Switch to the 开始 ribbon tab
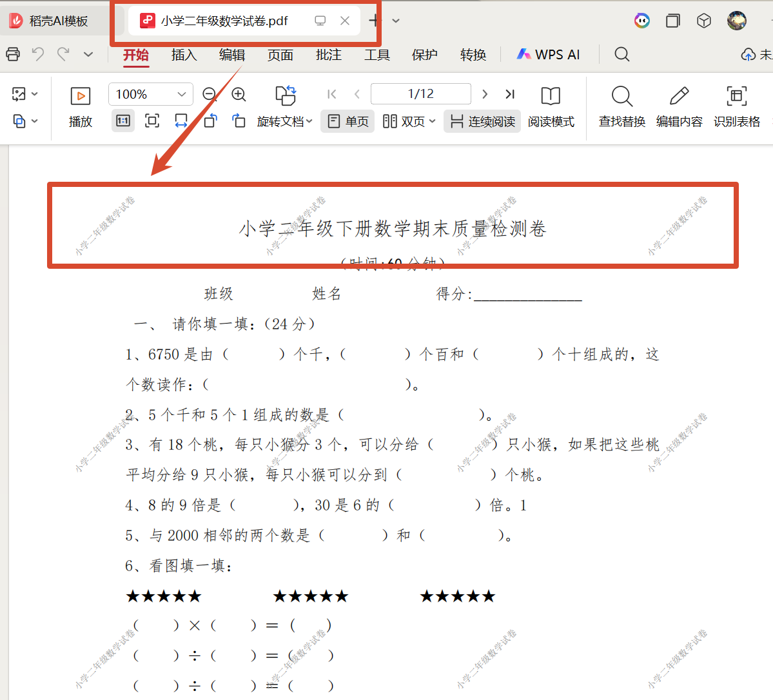This screenshot has height=700, width=773. (135, 55)
